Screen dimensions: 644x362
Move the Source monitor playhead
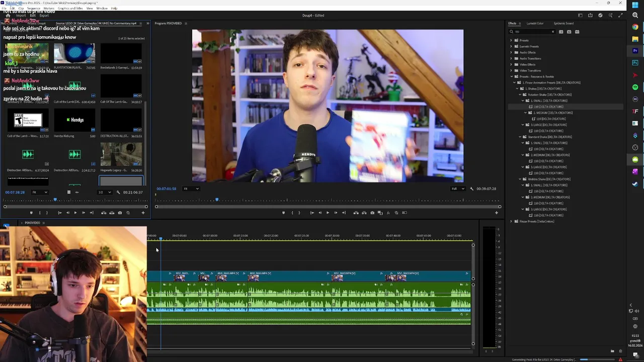point(55,200)
